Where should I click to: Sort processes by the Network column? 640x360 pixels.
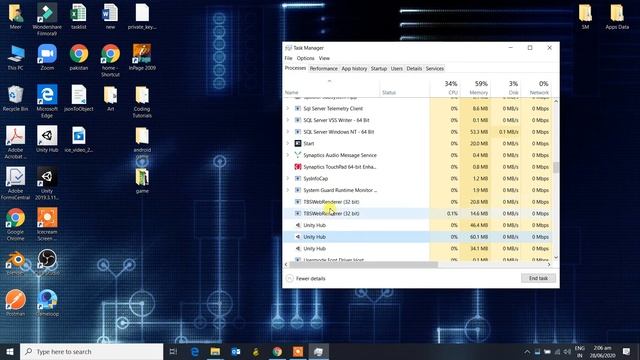tap(536, 87)
